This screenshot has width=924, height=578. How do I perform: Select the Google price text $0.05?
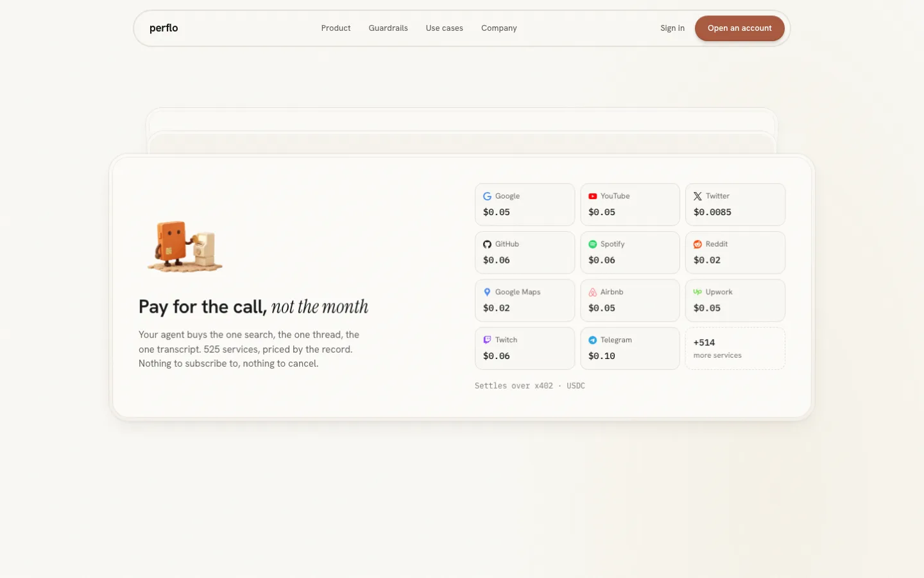click(x=497, y=212)
